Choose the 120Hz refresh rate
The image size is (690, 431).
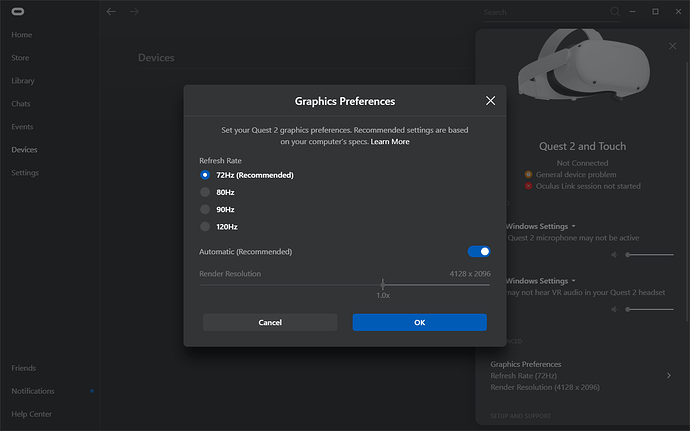[206, 227]
